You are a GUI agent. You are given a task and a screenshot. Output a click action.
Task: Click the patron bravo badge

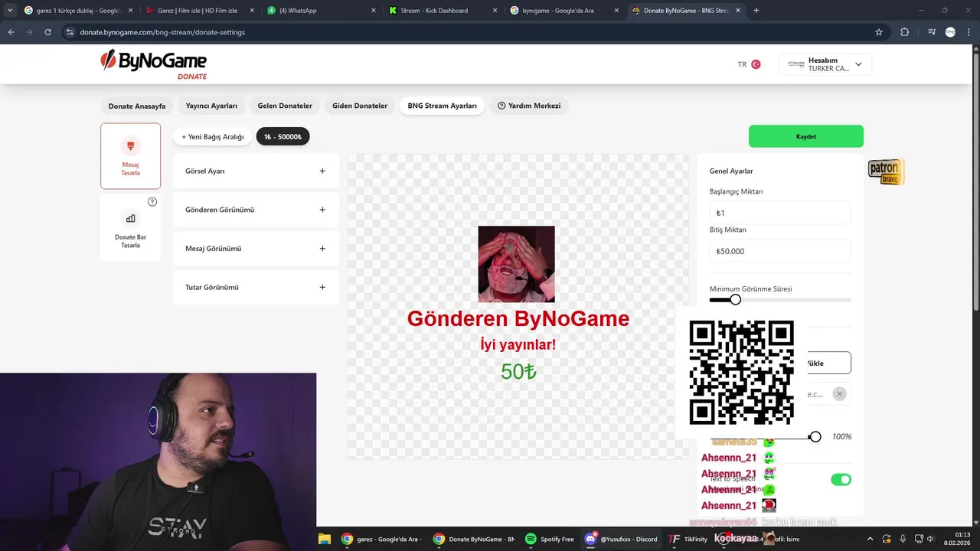886,172
